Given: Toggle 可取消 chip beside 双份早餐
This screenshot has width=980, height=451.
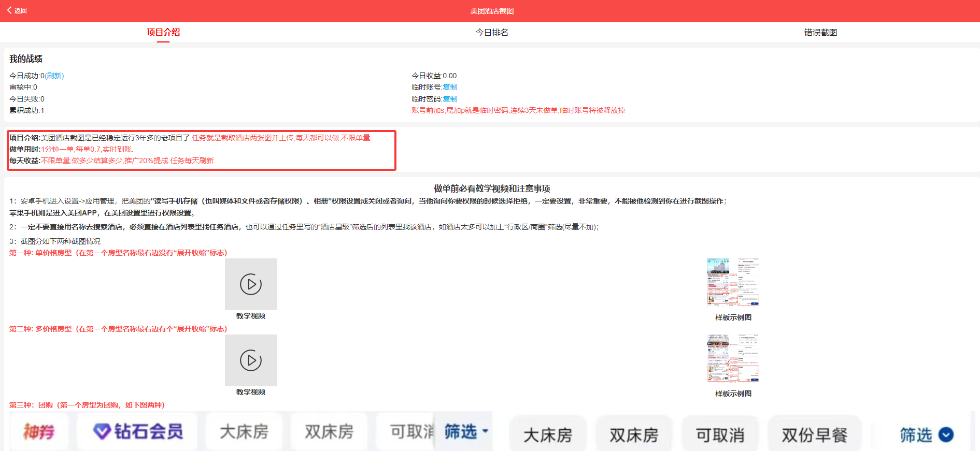Looking at the screenshot, I should (720, 435).
